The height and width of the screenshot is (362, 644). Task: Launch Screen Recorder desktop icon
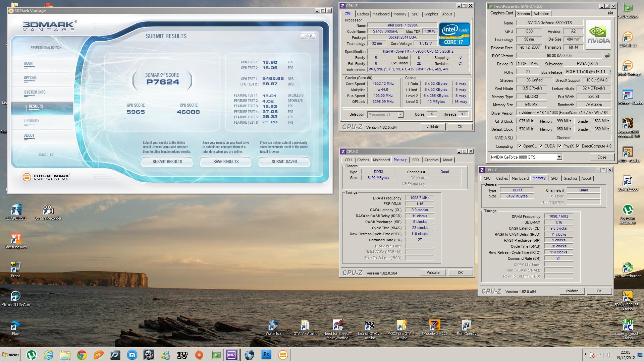(x=48, y=213)
